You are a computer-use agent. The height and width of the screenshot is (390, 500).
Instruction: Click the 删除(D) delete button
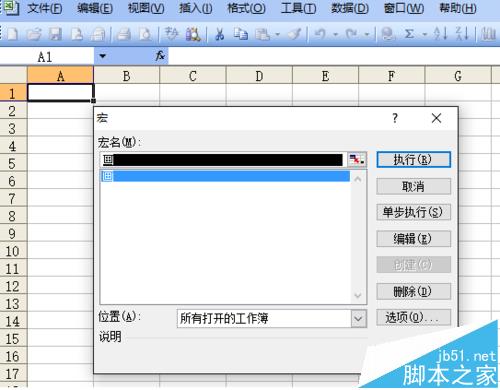pos(413,292)
